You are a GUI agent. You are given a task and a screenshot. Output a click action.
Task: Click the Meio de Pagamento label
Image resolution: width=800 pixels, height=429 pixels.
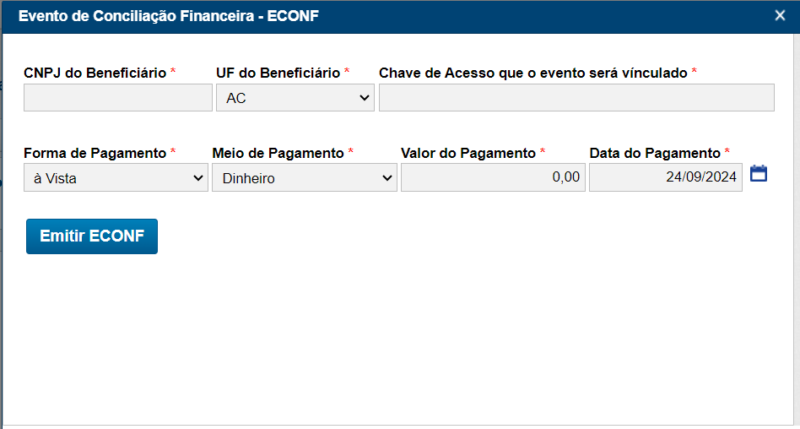[x=278, y=153]
